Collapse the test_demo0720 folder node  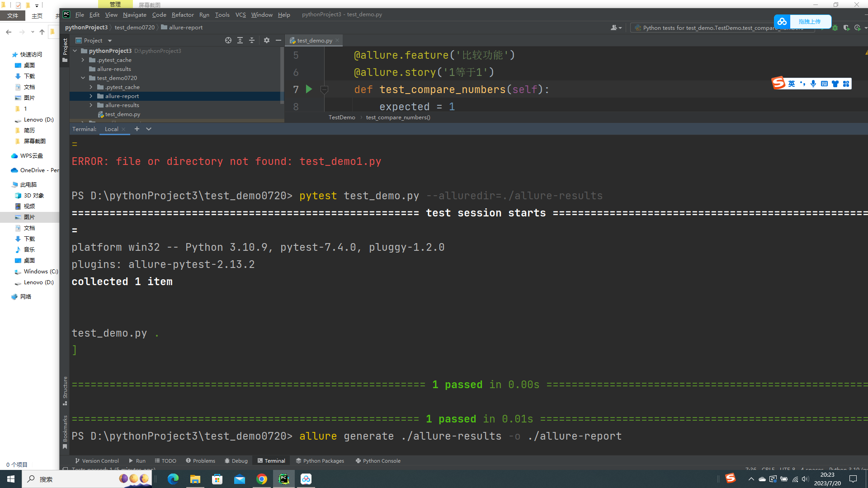tap(83, 78)
